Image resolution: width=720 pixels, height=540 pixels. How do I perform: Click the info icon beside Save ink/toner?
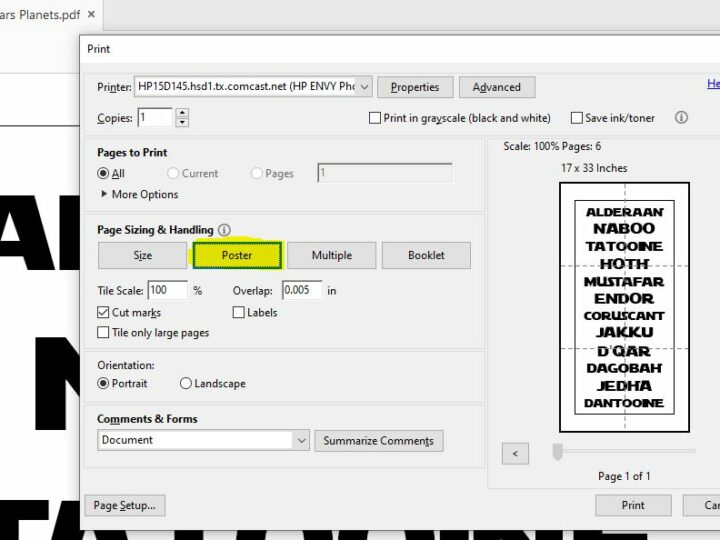pos(681,118)
